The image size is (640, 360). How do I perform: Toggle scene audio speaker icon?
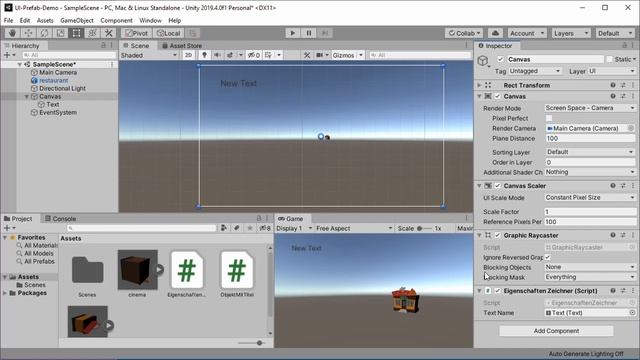pos(217,55)
